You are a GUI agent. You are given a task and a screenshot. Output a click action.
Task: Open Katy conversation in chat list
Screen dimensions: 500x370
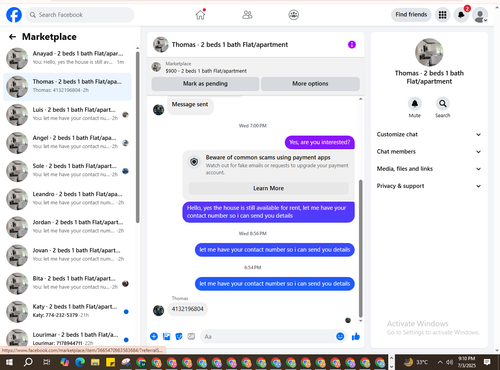tap(68, 311)
